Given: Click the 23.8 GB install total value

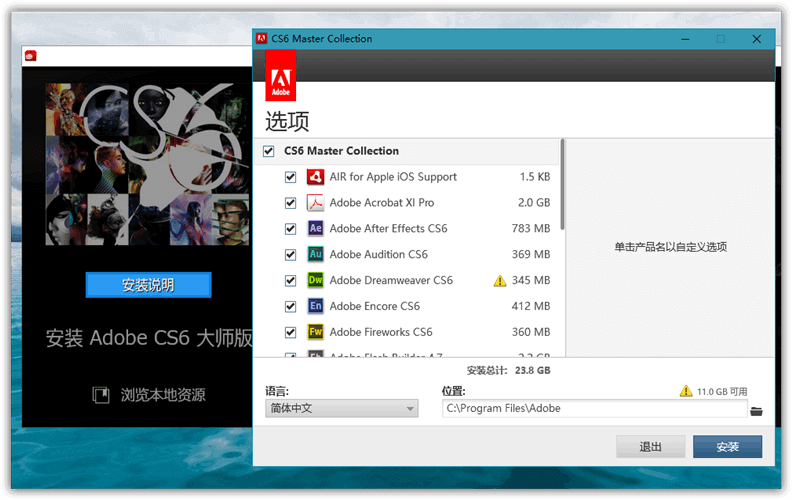Looking at the screenshot, I should [x=533, y=370].
